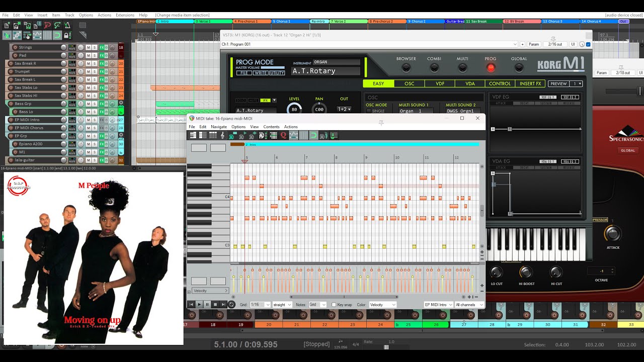
Task: Click the UTILITY button in Korg M1
Action: pyautogui.click(x=277, y=73)
